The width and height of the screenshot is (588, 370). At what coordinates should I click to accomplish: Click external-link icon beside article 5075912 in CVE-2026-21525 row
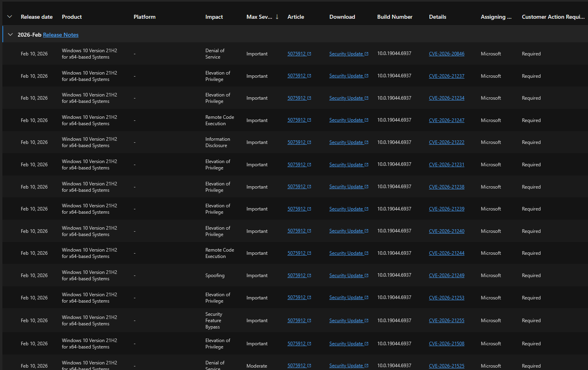coord(309,366)
